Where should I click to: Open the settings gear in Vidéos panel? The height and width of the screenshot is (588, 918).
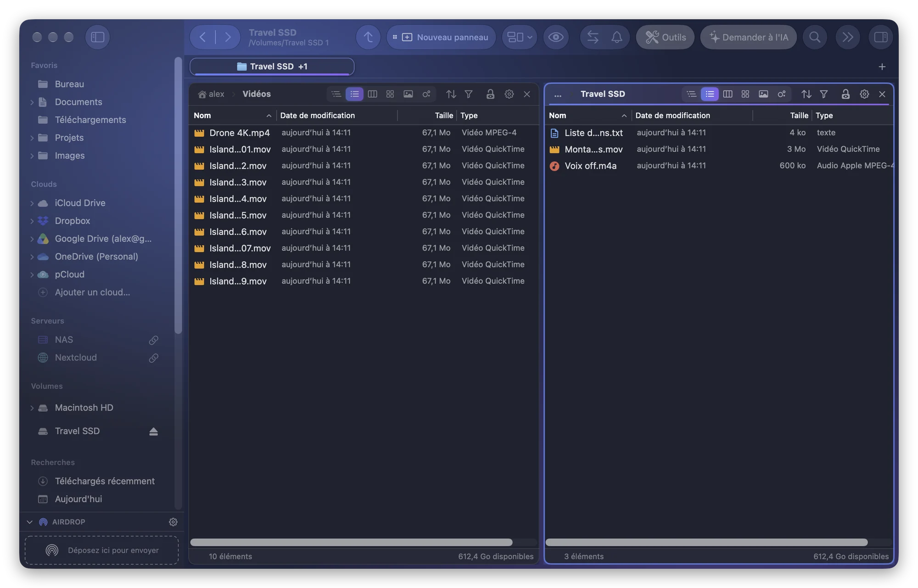[509, 94]
